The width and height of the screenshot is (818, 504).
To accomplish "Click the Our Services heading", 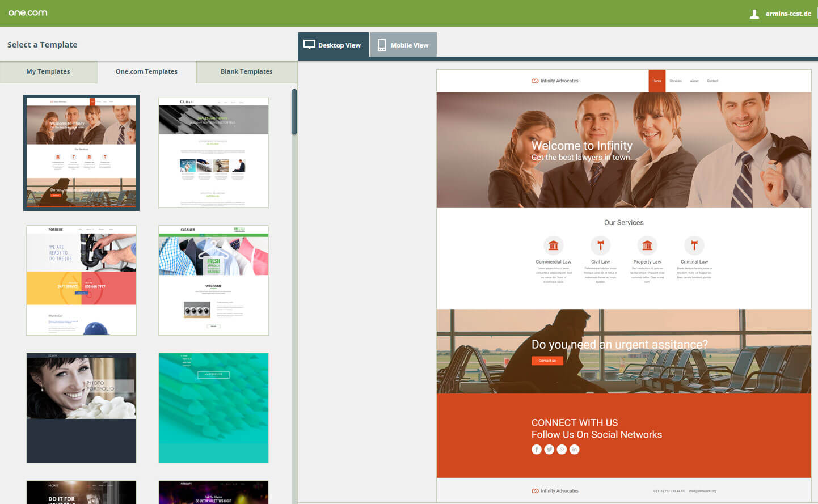I will coord(624,223).
